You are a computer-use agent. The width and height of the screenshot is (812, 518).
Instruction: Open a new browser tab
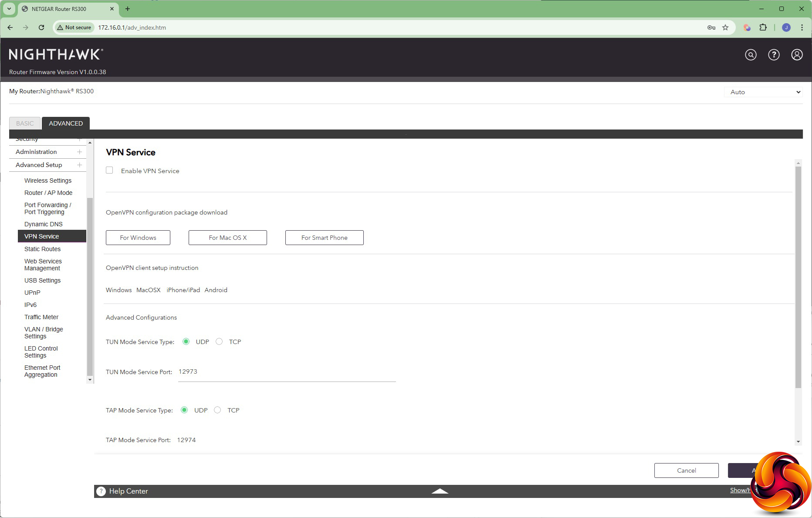tap(128, 9)
